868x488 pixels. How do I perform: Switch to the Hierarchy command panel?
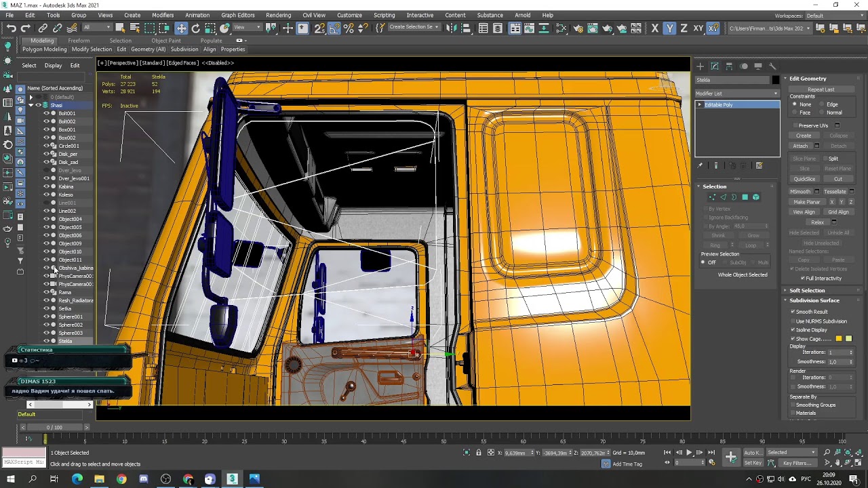[x=729, y=66]
